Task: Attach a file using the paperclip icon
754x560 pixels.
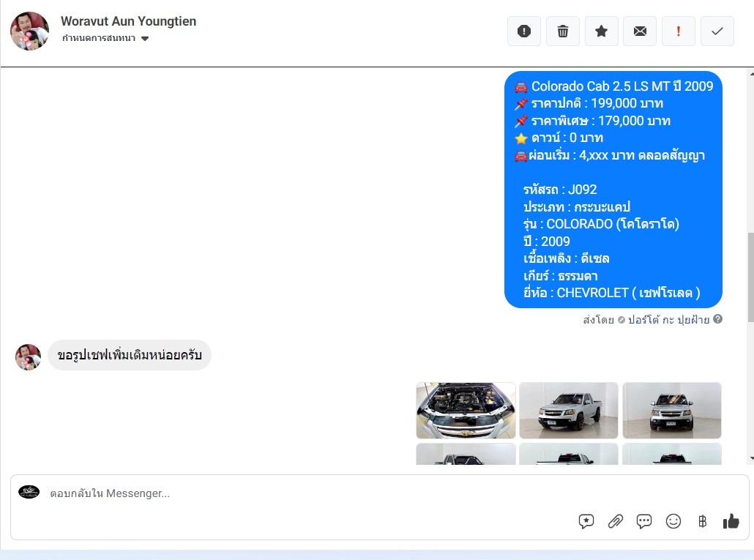Action: click(616, 521)
